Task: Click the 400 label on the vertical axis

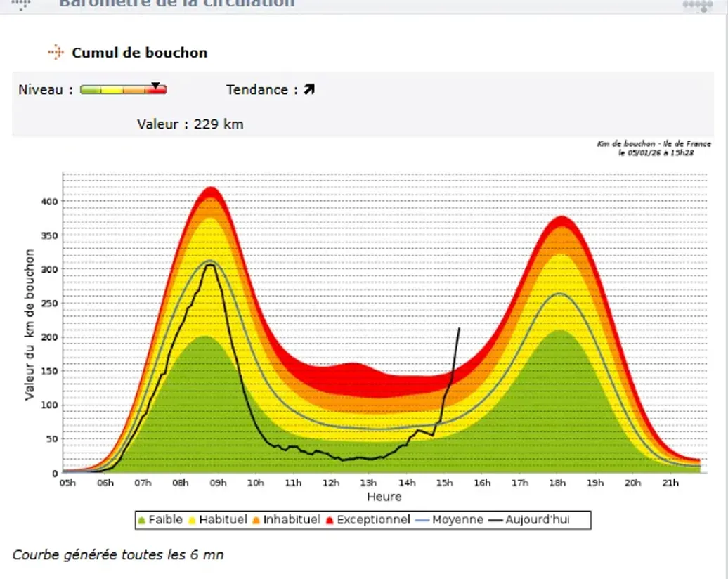Action: [x=48, y=202]
